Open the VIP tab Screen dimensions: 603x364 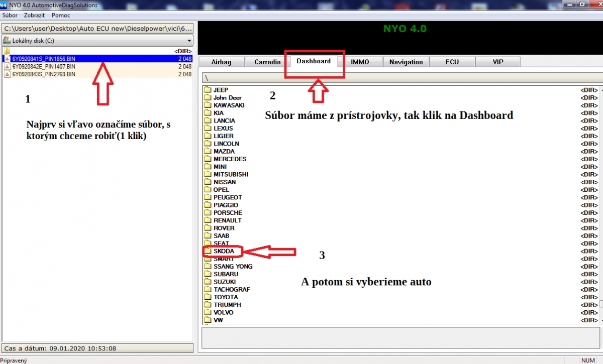point(497,62)
